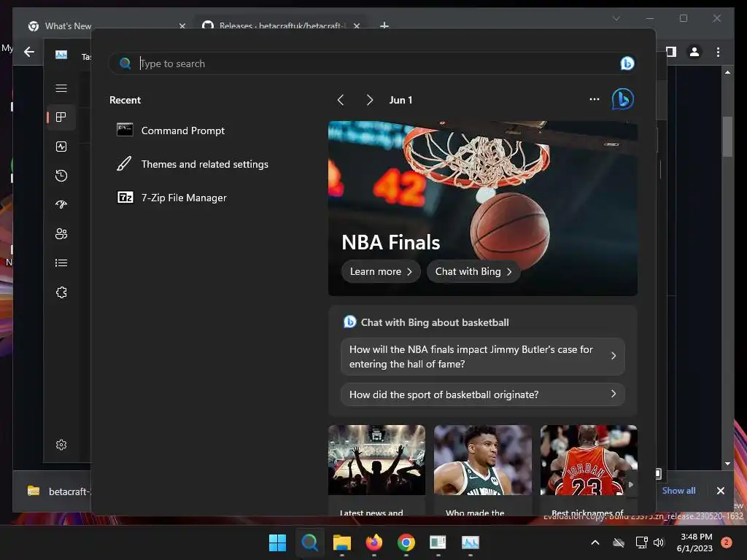This screenshot has width=747, height=560.
Task: Click the taskbar Search icon
Action: tap(309, 542)
